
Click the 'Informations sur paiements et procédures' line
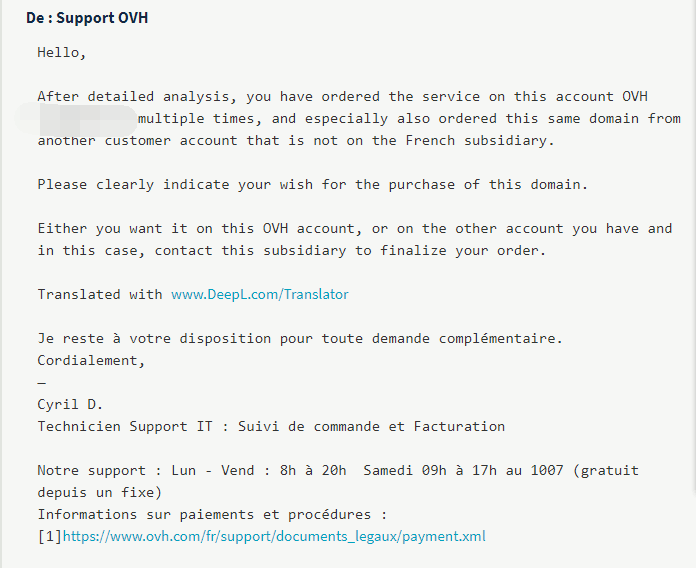211,515
